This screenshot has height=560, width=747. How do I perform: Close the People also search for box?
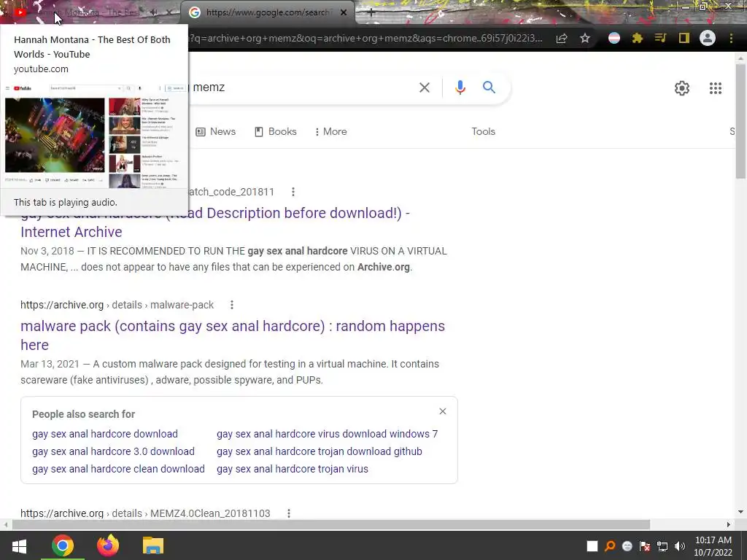pos(443,411)
